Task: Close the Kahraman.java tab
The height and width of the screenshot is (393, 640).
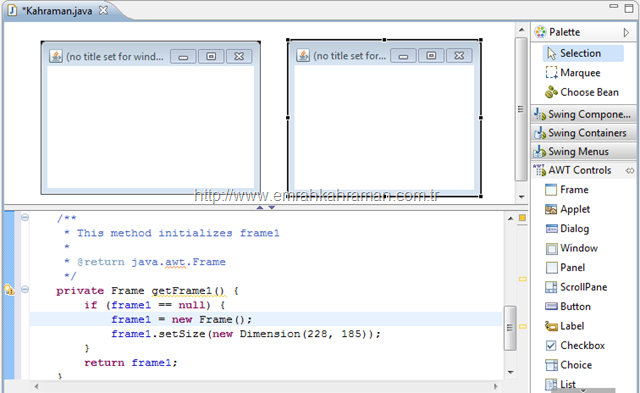Action: coord(104,10)
